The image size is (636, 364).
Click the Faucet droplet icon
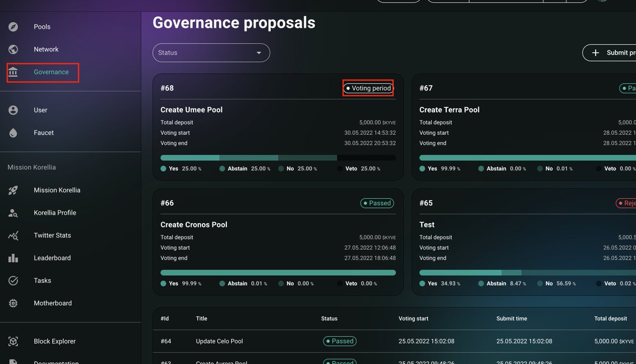13,133
